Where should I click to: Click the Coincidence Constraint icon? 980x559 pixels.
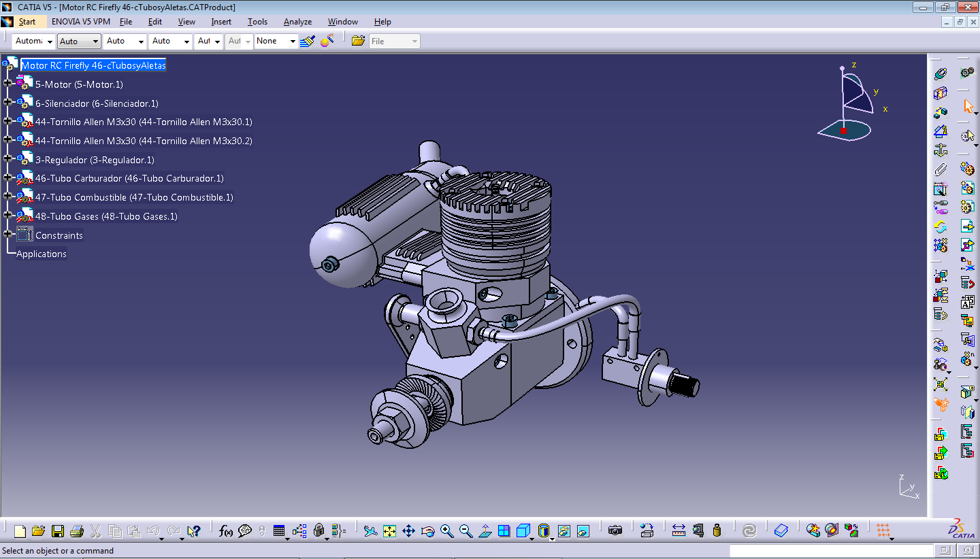click(941, 73)
